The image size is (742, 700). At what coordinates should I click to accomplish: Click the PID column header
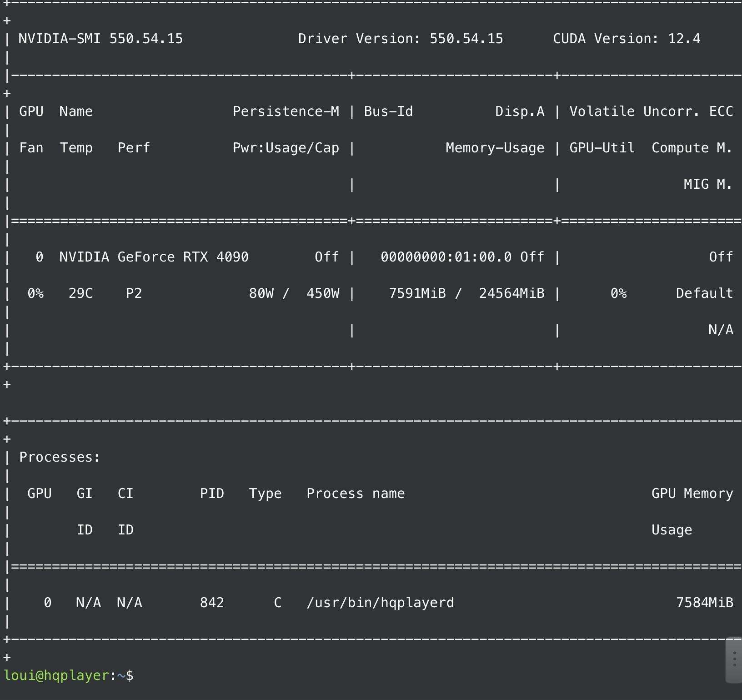point(212,494)
